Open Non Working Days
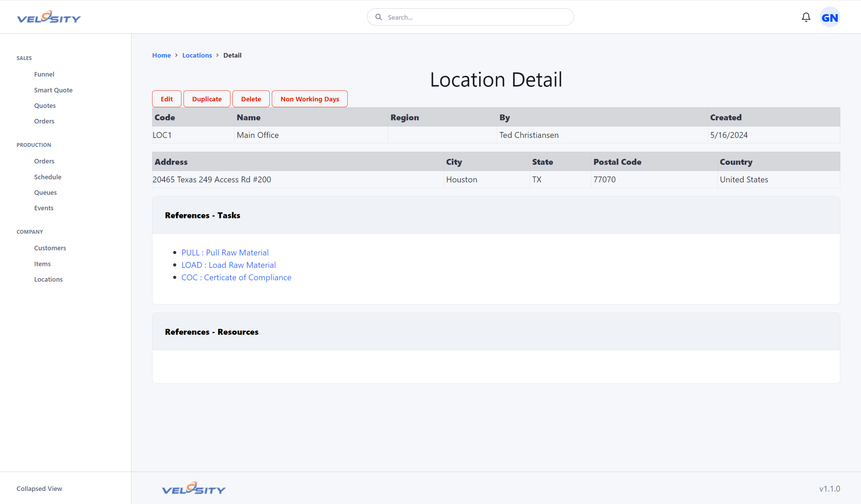Viewport: 861px width, 504px height. [310, 99]
